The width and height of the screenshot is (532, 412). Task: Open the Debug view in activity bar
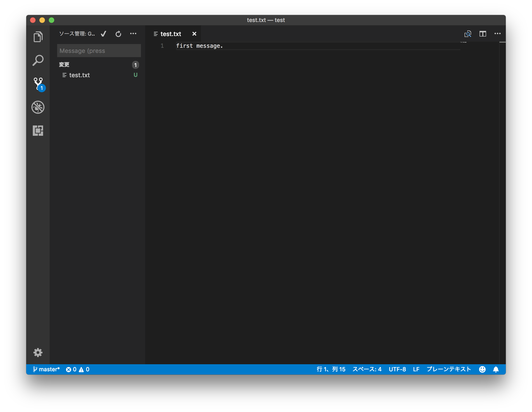pyautogui.click(x=38, y=107)
